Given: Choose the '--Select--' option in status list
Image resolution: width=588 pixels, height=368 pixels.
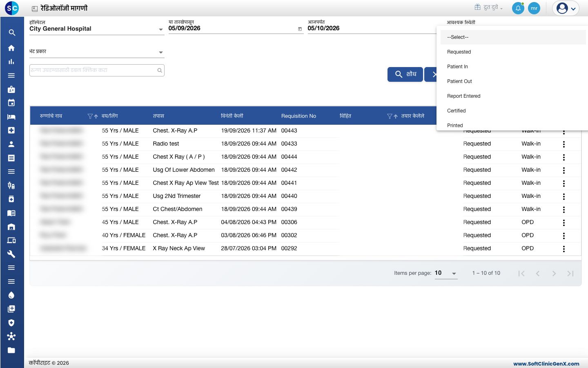Looking at the screenshot, I should 513,37.
